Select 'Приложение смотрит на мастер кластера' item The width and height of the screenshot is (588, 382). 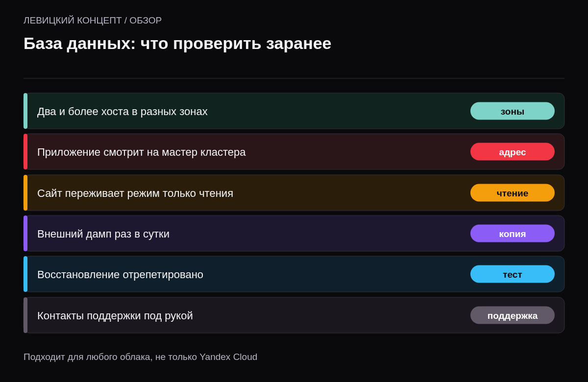click(x=294, y=152)
